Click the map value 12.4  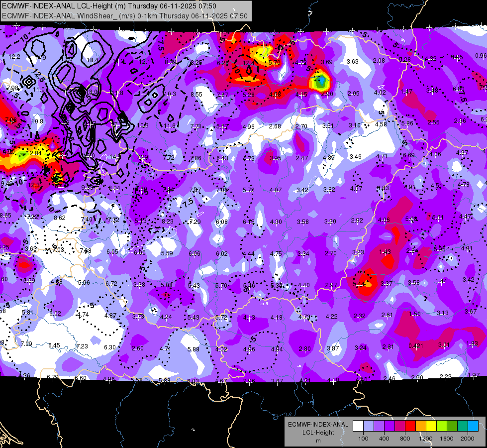point(248,63)
